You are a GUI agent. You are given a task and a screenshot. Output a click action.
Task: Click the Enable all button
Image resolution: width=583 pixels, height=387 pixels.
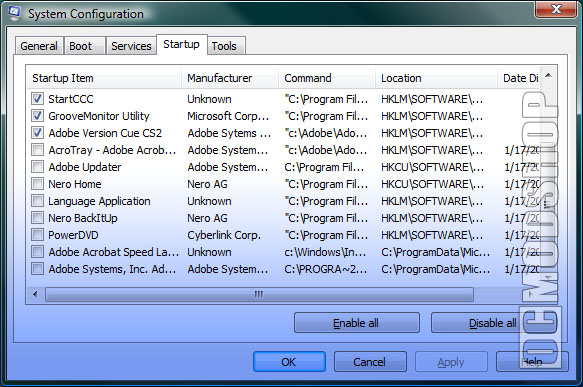click(357, 323)
